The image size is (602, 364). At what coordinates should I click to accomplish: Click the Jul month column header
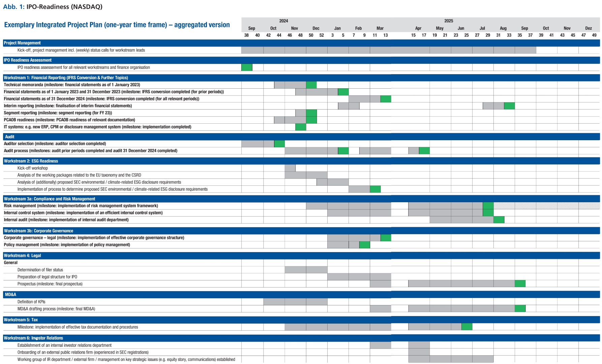point(482,28)
